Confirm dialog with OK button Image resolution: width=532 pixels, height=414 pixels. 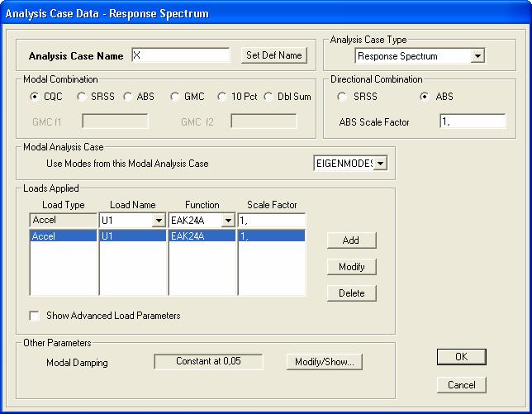coord(462,357)
